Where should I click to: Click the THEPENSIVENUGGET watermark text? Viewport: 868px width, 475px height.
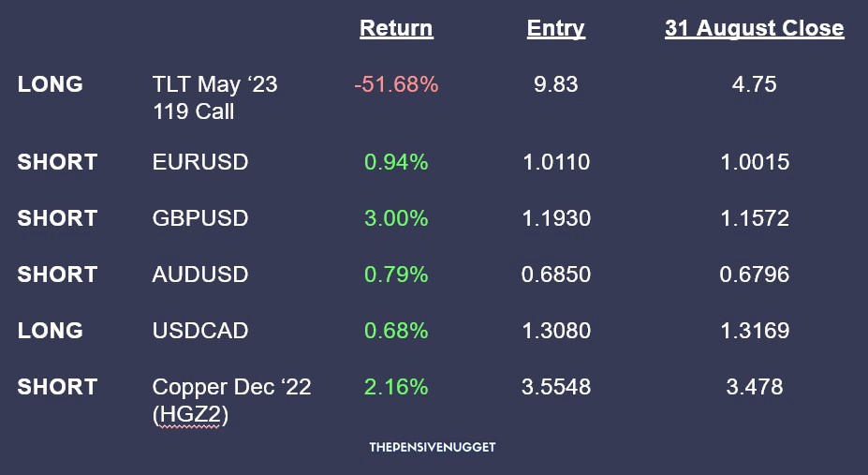click(x=433, y=448)
